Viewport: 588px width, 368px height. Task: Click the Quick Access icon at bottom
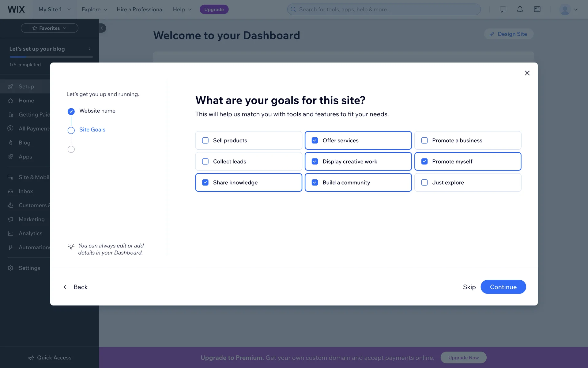31,358
